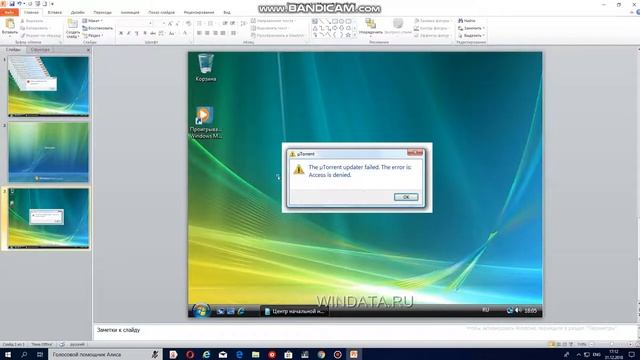The width and height of the screenshot is (640, 360).
Task: Close the slides thumbnail pane
Action: (88, 50)
